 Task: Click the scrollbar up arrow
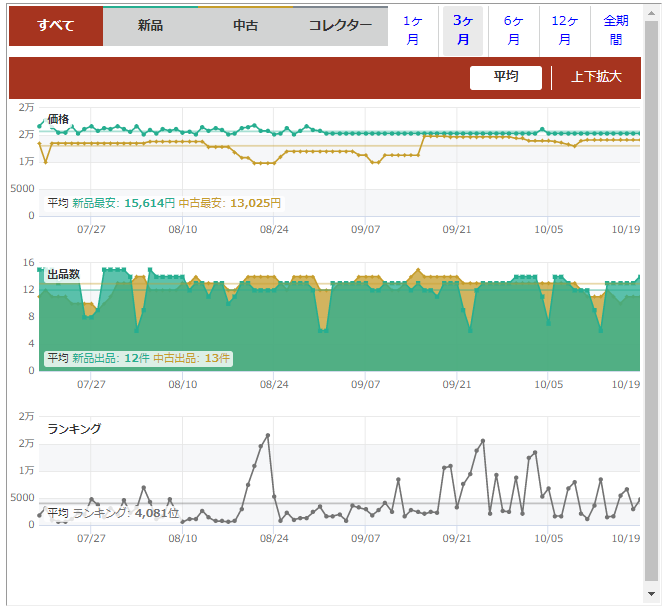pos(651,14)
